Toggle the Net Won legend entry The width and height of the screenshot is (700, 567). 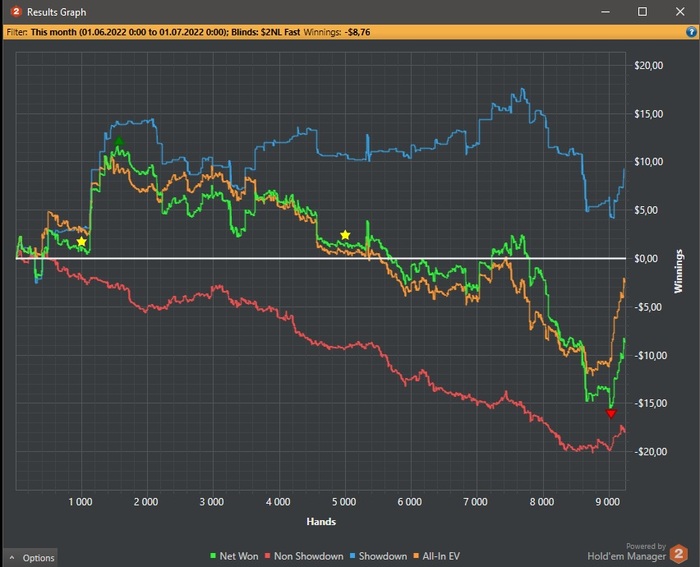(234, 556)
